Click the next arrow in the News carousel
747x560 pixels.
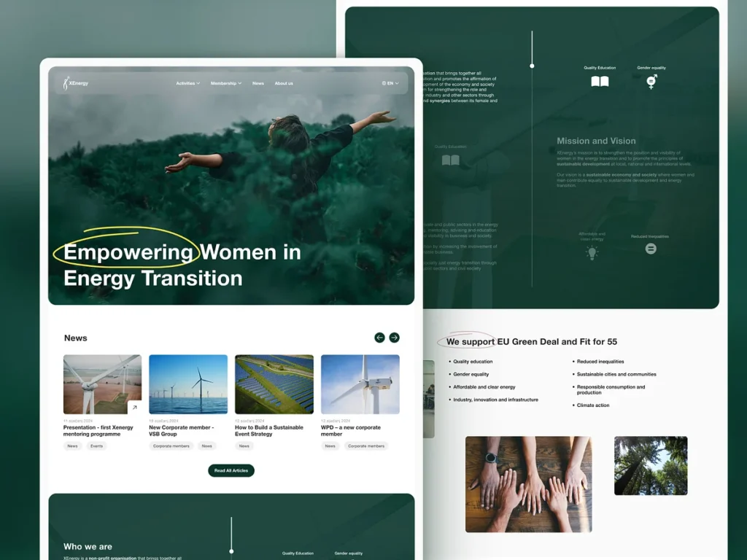395,338
